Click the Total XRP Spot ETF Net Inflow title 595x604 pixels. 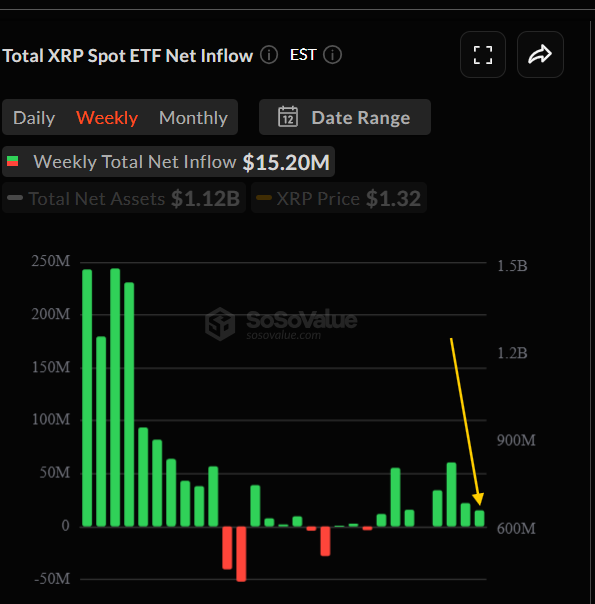click(128, 55)
